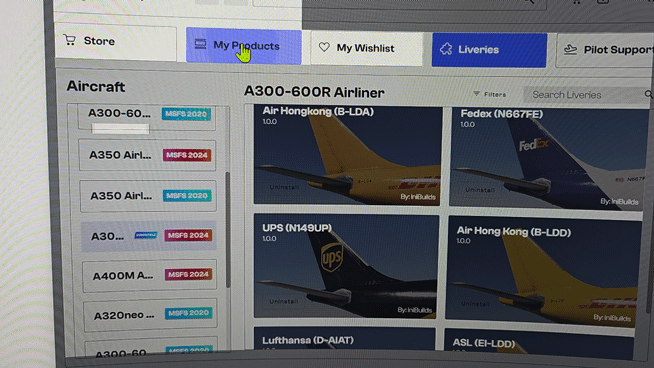Select A350 Airliner MSFS 2024 aircraft
This screenshot has height=368, width=654.
coord(147,155)
